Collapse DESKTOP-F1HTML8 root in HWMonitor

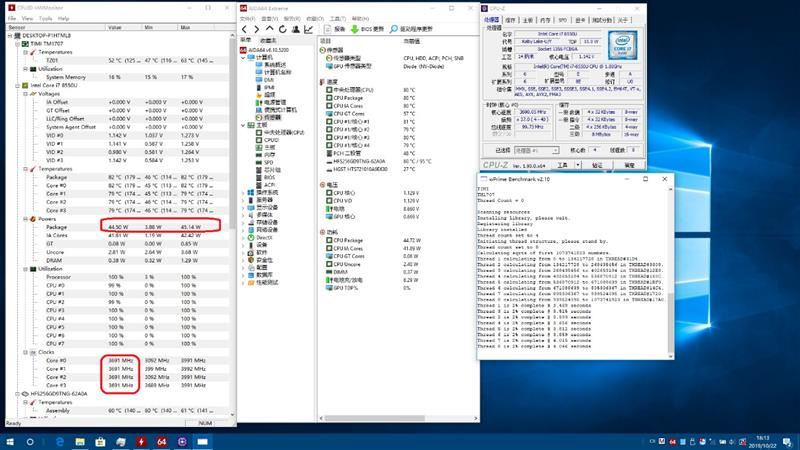point(10,36)
